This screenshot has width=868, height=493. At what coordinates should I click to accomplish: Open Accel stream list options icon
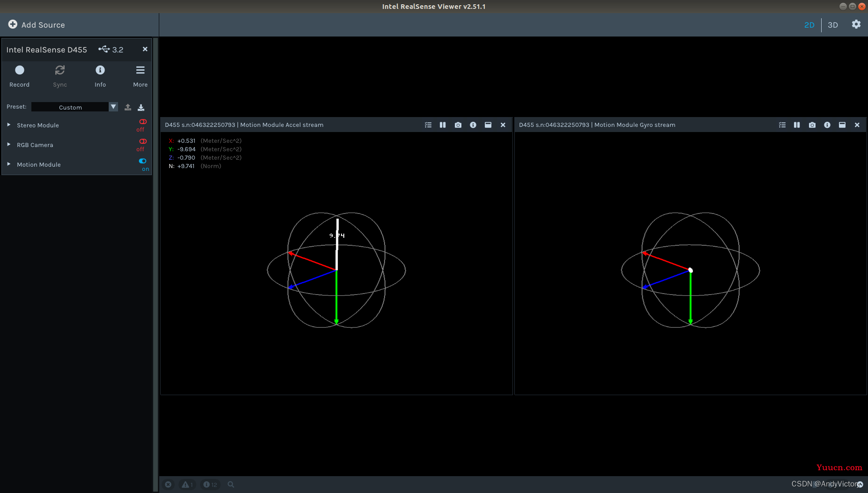428,125
